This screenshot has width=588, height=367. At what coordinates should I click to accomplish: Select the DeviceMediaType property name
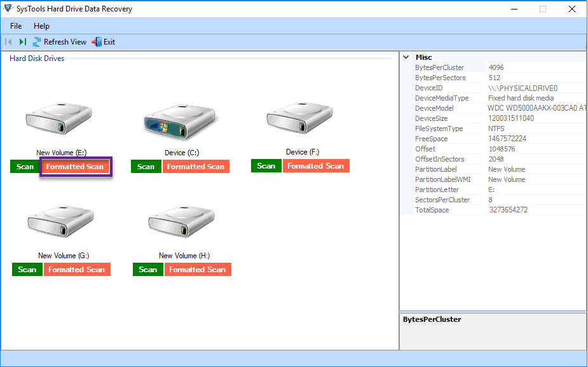pos(442,98)
